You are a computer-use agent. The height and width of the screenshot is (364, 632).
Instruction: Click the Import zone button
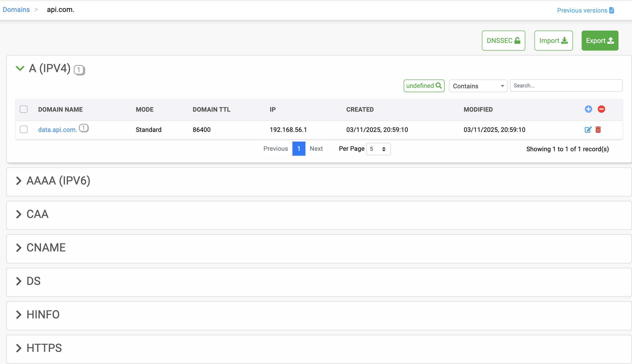(x=553, y=40)
